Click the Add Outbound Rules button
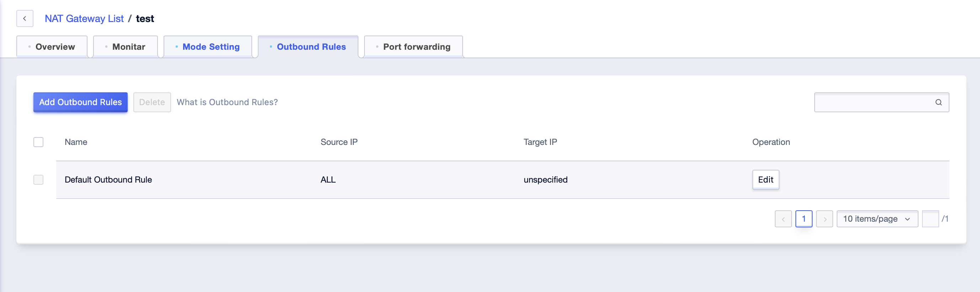This screenshot has width=980, height=292. (x=80, y=102)
